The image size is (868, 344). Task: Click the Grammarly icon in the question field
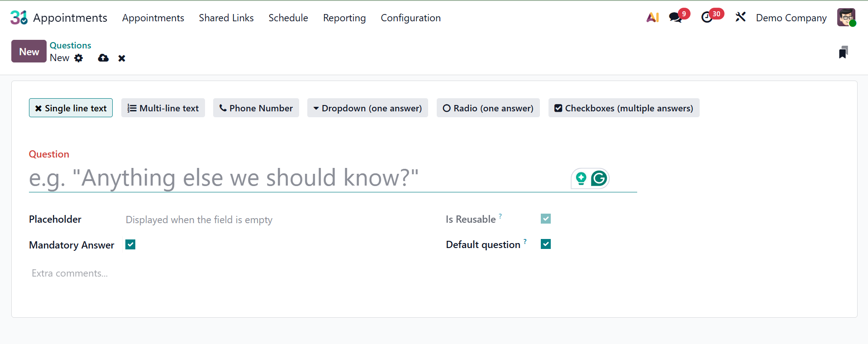point(599,178)
